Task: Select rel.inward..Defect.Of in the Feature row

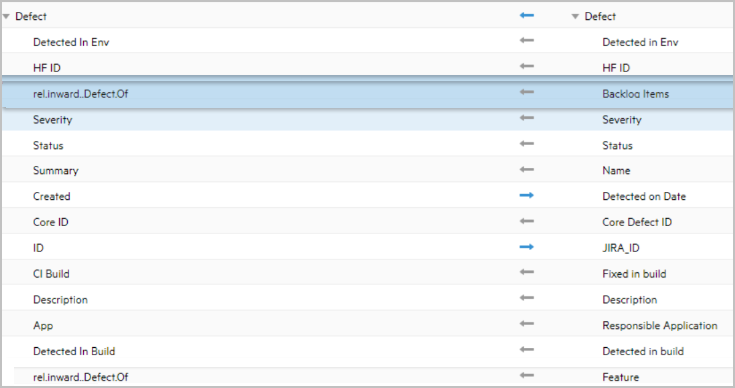Action: point(81,377)
